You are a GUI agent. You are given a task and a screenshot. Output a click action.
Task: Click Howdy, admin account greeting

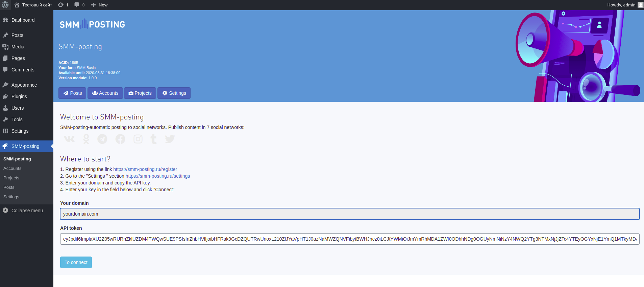pos(621,5)
